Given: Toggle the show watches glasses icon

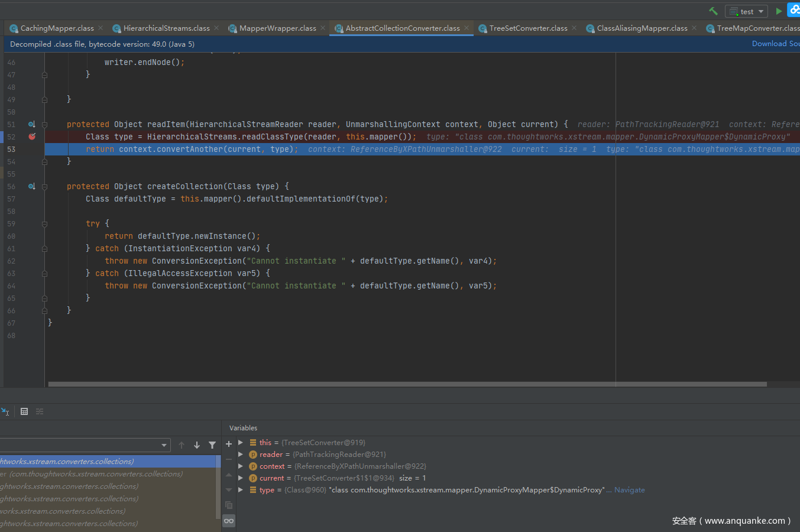Looking at the screenshot, I should coord(229,521).
